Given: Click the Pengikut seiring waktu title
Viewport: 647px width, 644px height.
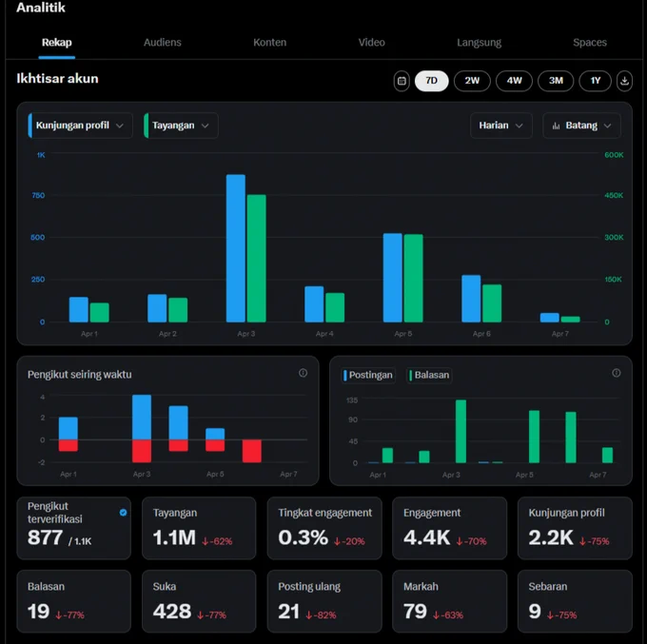Looking at the screenshot, I should pyautogui.click(x=80, y=375).
